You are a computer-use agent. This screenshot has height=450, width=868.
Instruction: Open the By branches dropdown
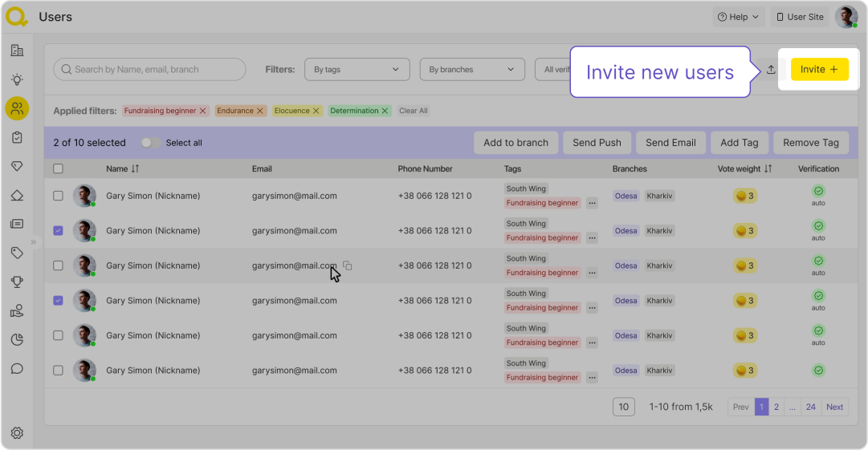pos(471,70)
